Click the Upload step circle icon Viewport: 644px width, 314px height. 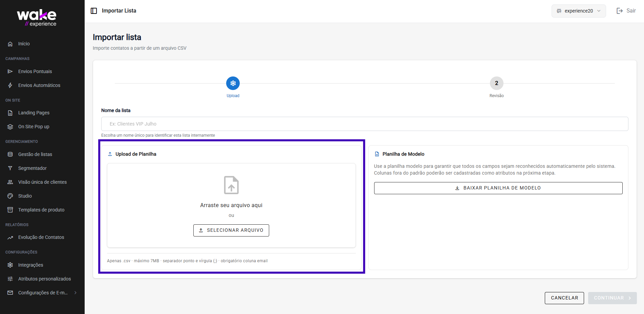(233, 83)
